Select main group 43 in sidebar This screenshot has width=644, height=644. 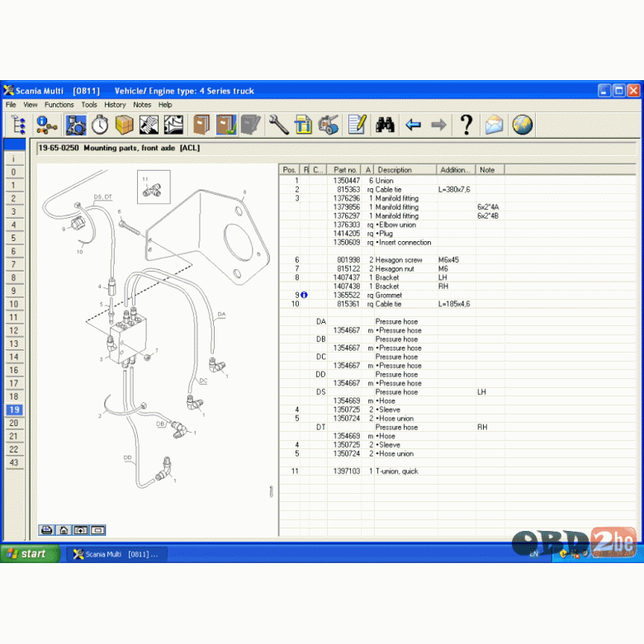coord(14,462)
